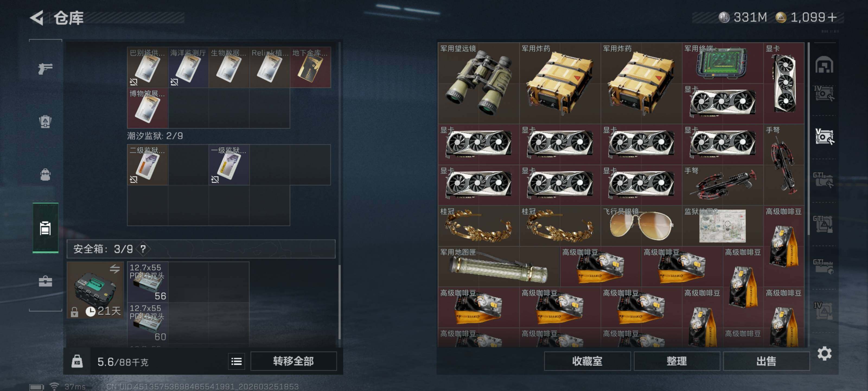Click the list view icon beside 转移全部

[236, 361]
